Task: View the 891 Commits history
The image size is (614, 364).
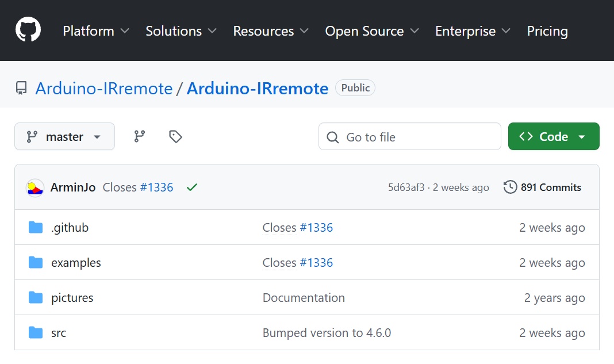Action: pyautogui.click(x=543, y=187)
